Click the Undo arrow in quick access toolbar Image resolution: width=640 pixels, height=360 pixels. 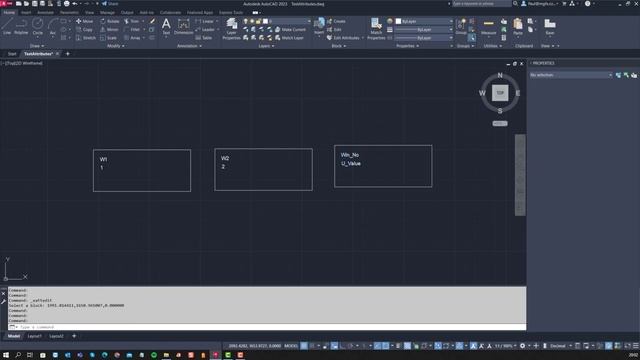[75, 4]
